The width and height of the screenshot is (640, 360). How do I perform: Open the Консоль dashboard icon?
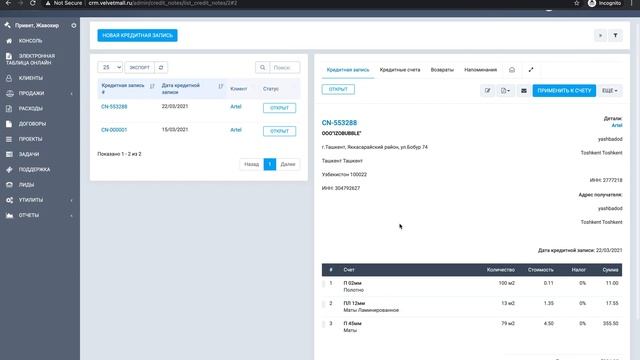[9, 41]
